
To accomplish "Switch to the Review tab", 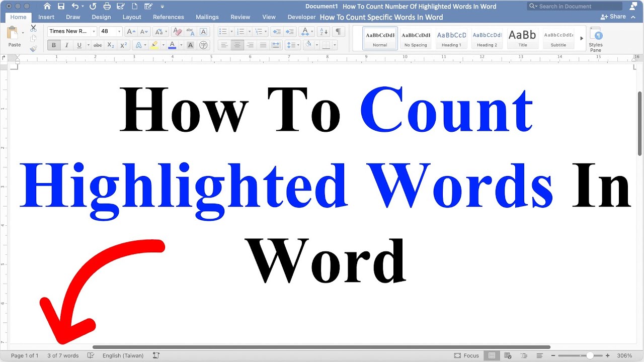I will pos(240,17).
